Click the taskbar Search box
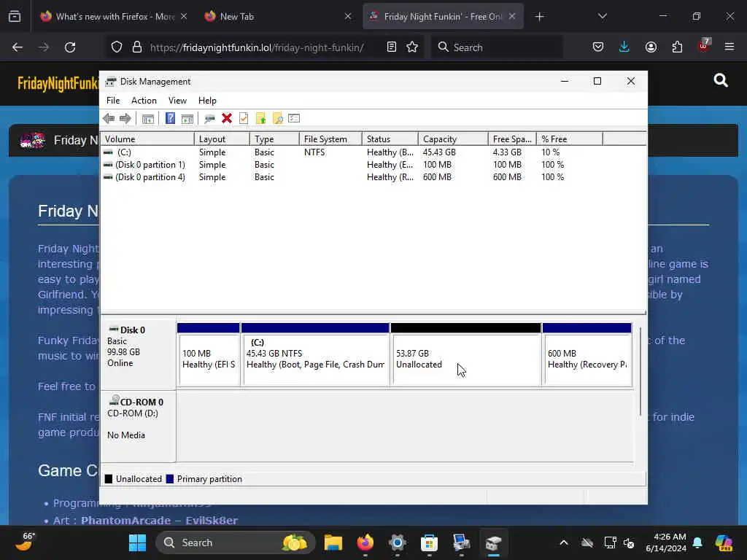Image resolution: width=747 pixels, height=560 pixels. pos(236,542)
